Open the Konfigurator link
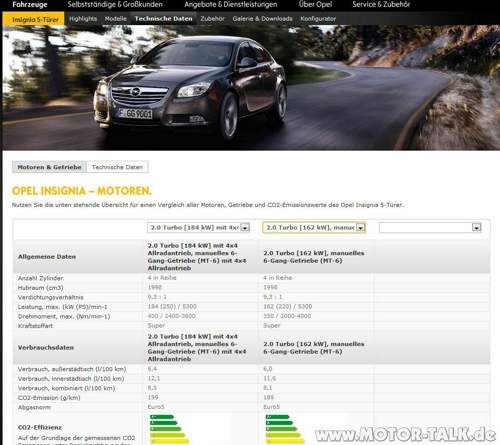 click(x=318, y=19)
